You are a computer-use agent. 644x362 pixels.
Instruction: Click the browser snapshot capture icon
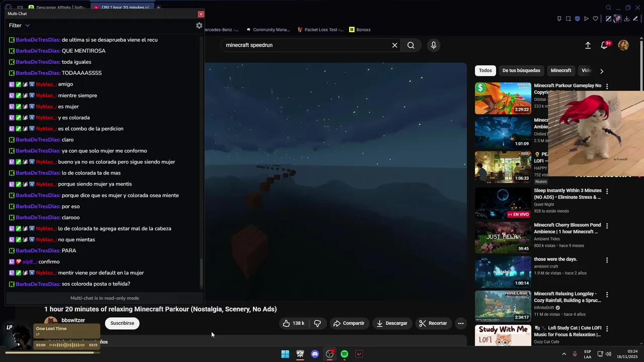click(x=568, y=19)
